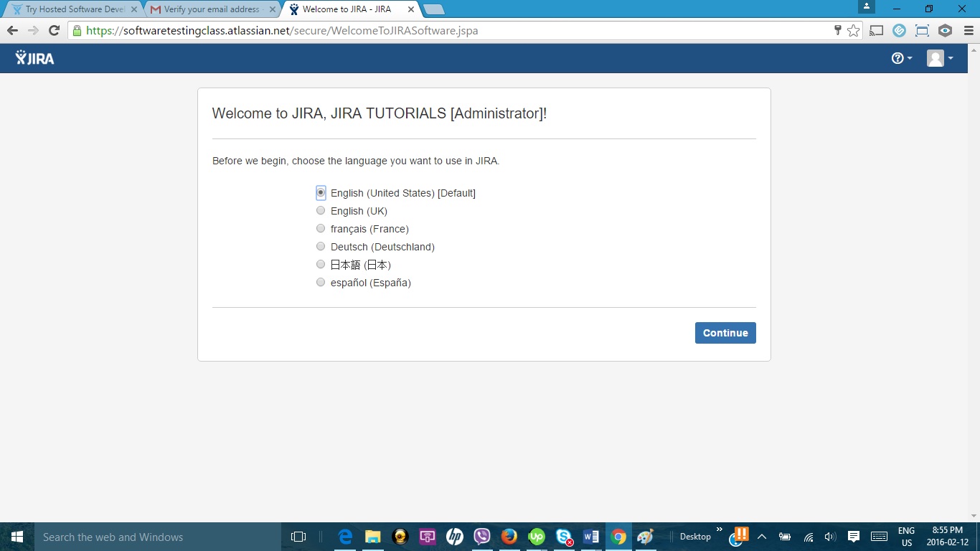The image size is (980, 551).
Task: Open Paint from the taskbar
Action: tap(646, 537)
